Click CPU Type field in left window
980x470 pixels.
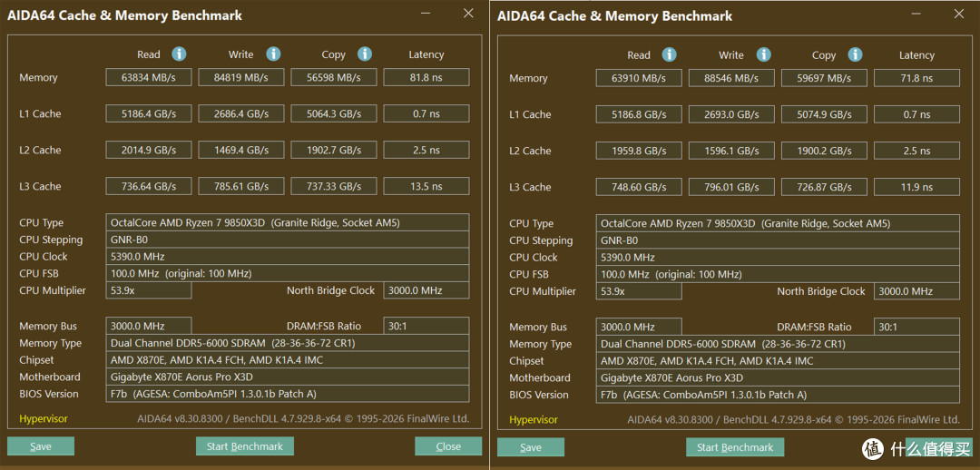pyautogui.click(x=288, y=222)
